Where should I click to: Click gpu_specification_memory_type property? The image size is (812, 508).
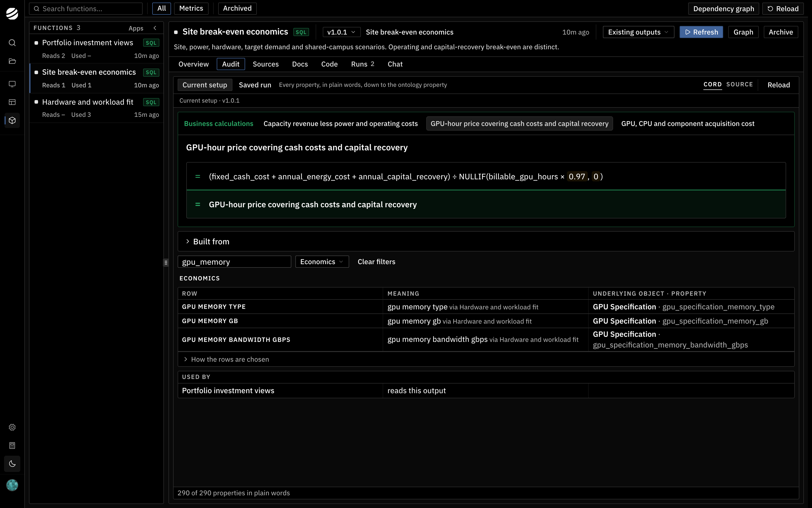tap(718, 307)
